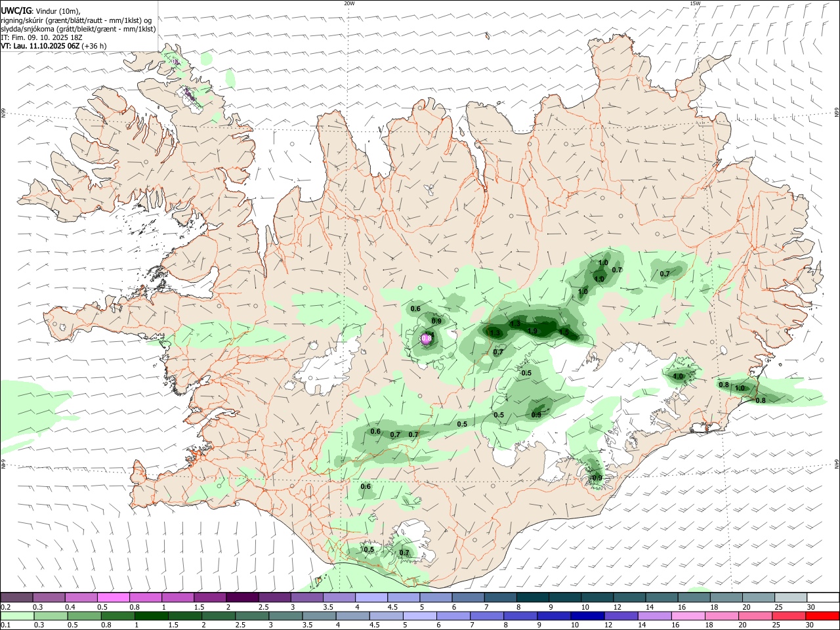Screen dimensions: 840x630
Task: Click the 8 blue swatch in the rain row
Action: pos(520,616)
